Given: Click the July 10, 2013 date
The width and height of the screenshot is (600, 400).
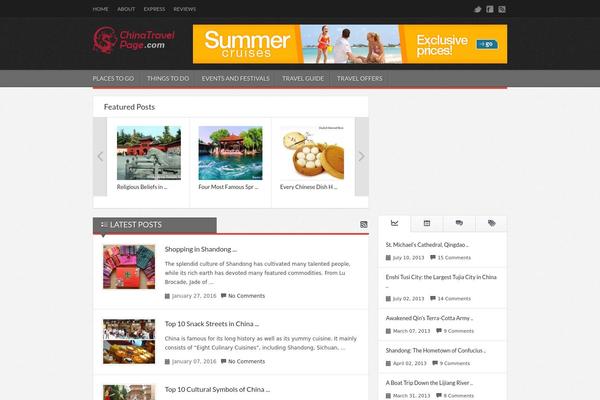Looking at the screenshot, I should tap(409, 258).
